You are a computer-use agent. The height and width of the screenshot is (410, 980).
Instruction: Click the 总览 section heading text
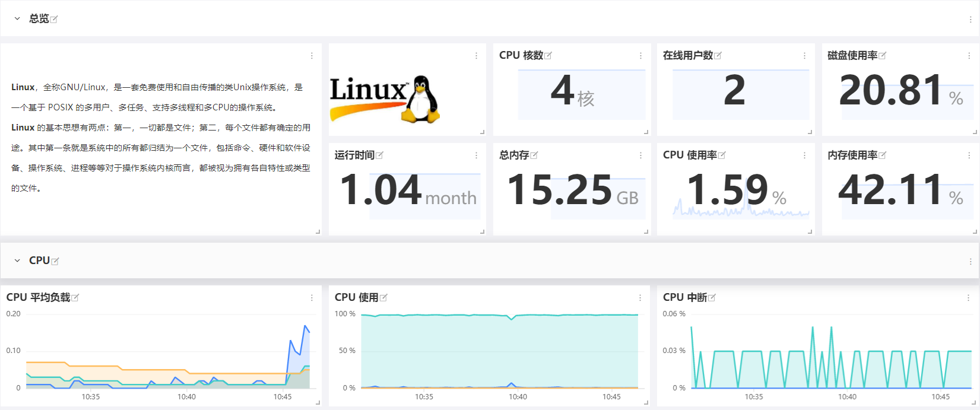tap(39, 19)
